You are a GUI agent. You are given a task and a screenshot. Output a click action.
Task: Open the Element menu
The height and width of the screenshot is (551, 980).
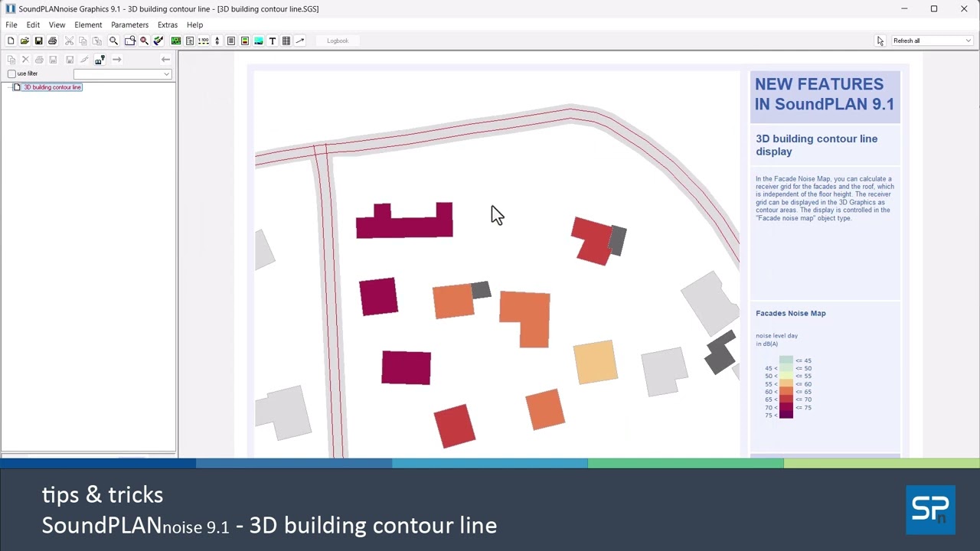click(x=88, y=24)
